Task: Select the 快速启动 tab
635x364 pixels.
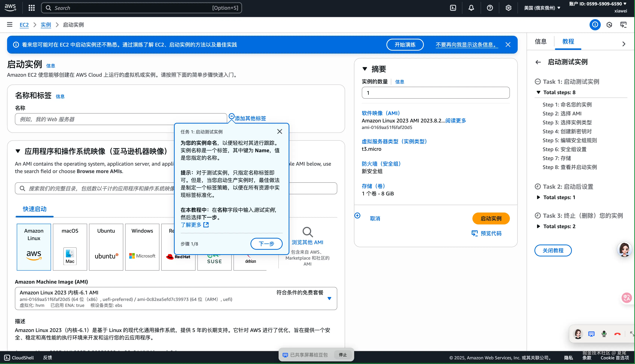Action: click(34, 209)
